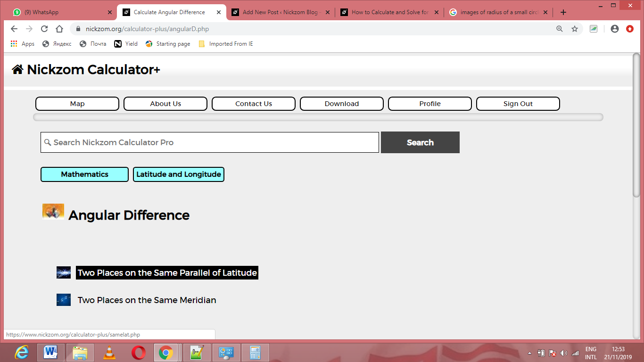Click the browser back arrow
The image size is (644, 362).
pyautogui.click(x=14, y=29)
